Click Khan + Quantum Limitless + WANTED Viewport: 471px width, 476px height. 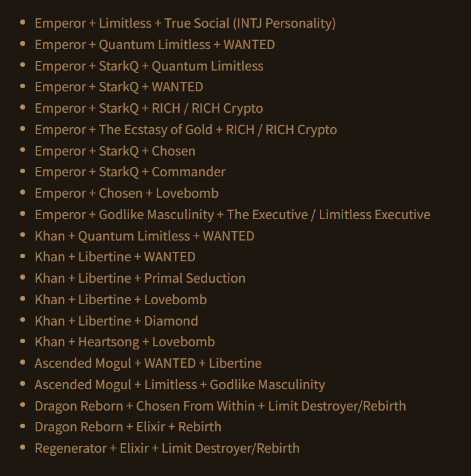coord(145,236)
